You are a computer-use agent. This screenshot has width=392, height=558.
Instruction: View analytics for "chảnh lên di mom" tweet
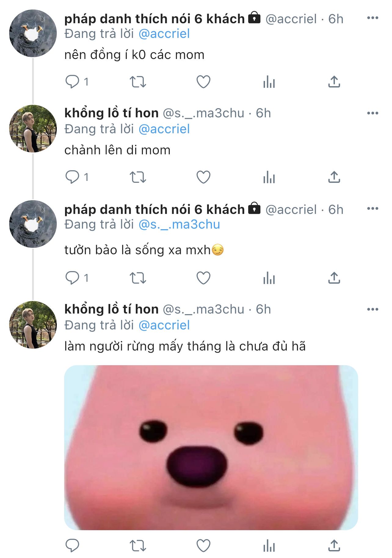(x=269, y=177)
